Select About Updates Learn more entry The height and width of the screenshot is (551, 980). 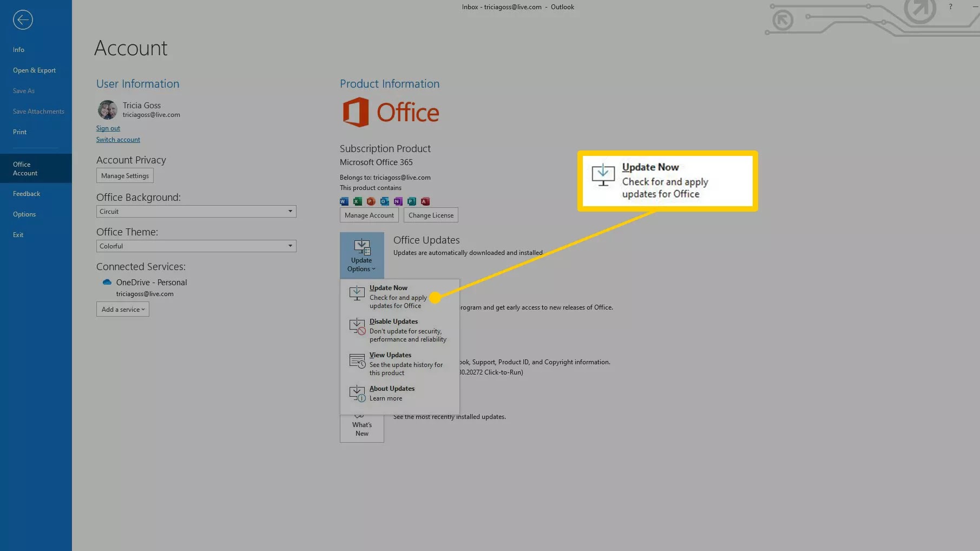[399, 393]
